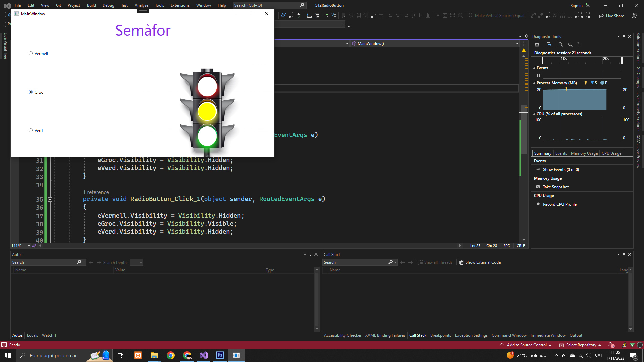The image size is (644, 362).
Task: Pin the Autos panel
Action: click(310, 254)
